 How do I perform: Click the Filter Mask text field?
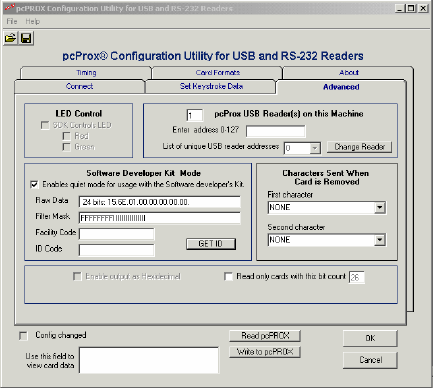(160, 218)
